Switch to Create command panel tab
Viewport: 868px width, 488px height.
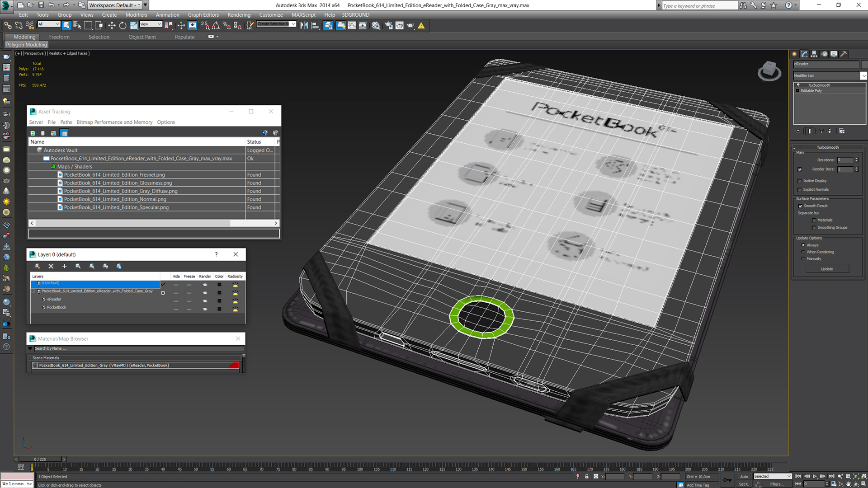pyautogui.click(x=795, y=54)
